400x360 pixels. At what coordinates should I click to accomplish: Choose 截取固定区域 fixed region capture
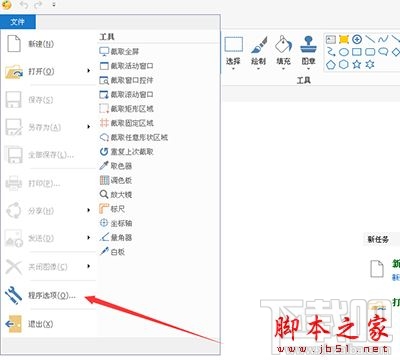point(127,123)
